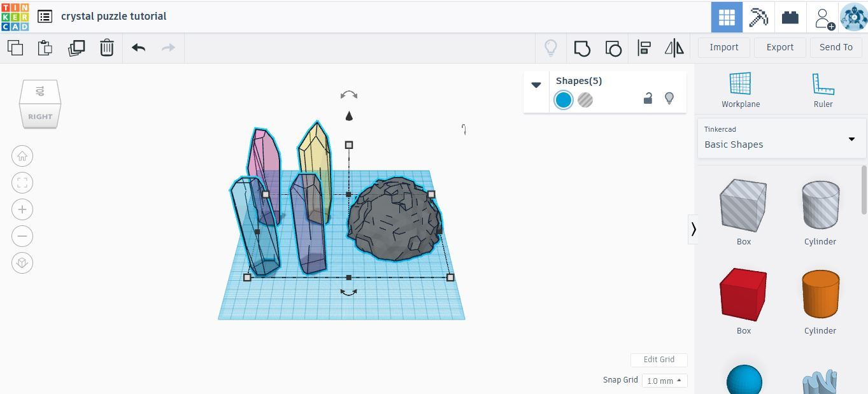868x394 pixels.
Task: Open the Mirror tool
Action: pos(674,48)
